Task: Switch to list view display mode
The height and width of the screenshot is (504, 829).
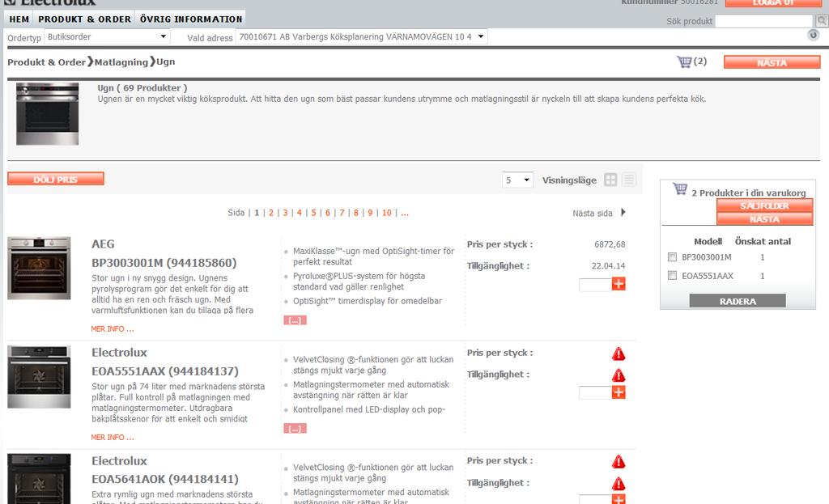Action: coord(628,180)
